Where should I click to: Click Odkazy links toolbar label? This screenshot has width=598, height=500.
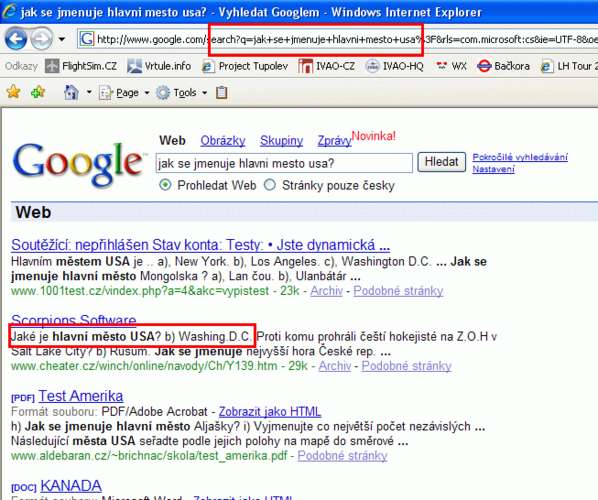point(21,66)
